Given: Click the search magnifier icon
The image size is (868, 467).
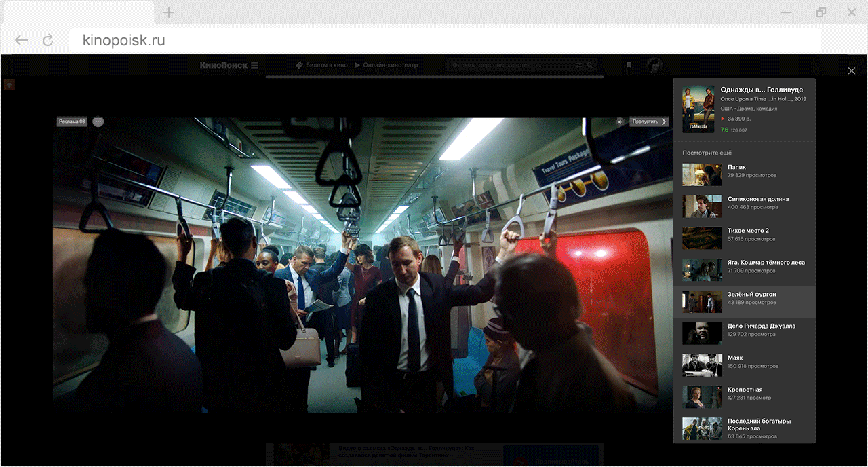Looking at the screenshot, I should tap(591, 65).
